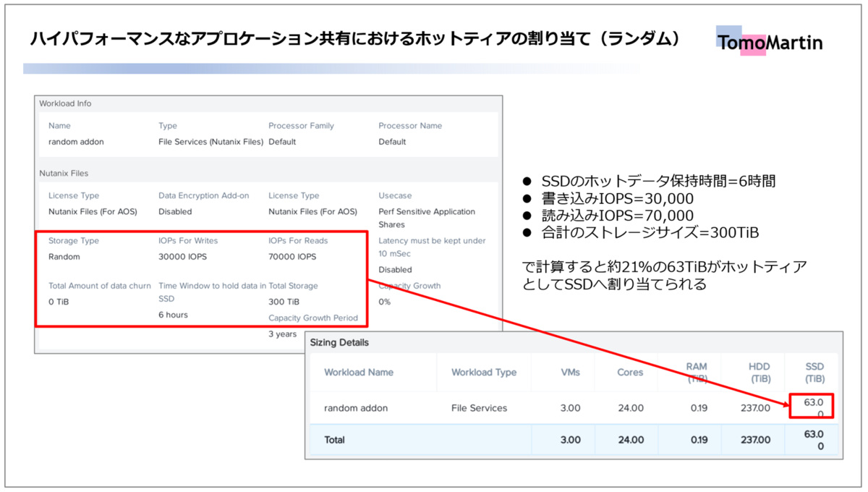The image size is (868, 492).
Task: Select 24.00 Cores in the random addon row
Action: click(631, 408)
